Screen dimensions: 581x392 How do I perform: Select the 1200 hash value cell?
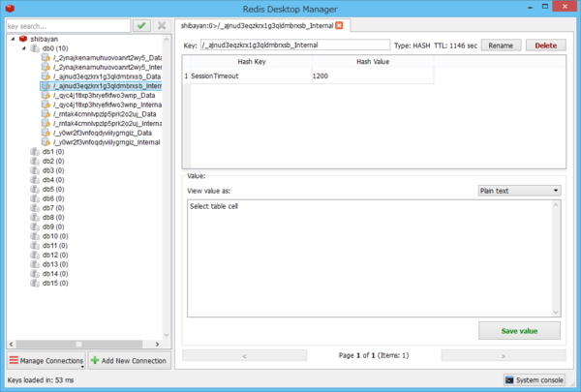(x=373, y=75)
